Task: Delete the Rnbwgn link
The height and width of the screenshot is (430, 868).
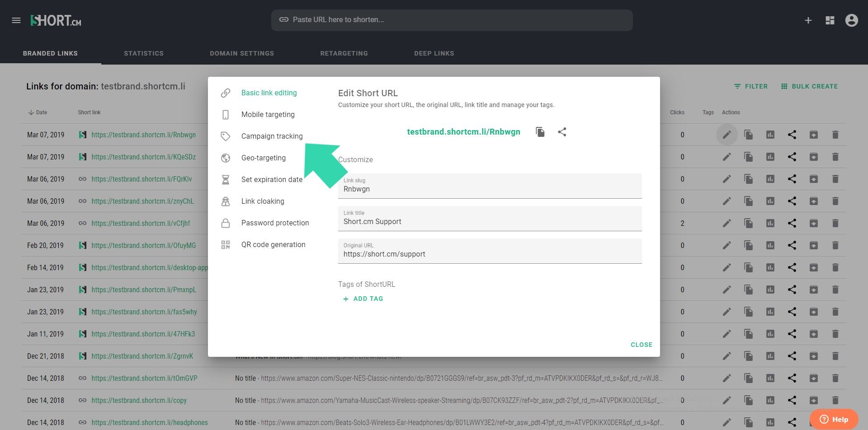Action: click(835, 135)
